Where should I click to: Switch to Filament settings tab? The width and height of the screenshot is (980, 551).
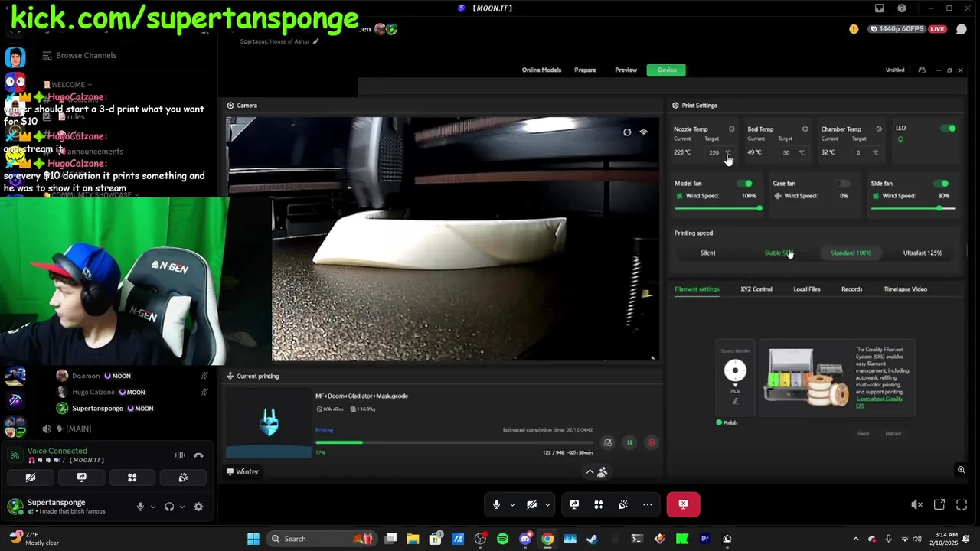pyautogui.click(x=697, y=289)
